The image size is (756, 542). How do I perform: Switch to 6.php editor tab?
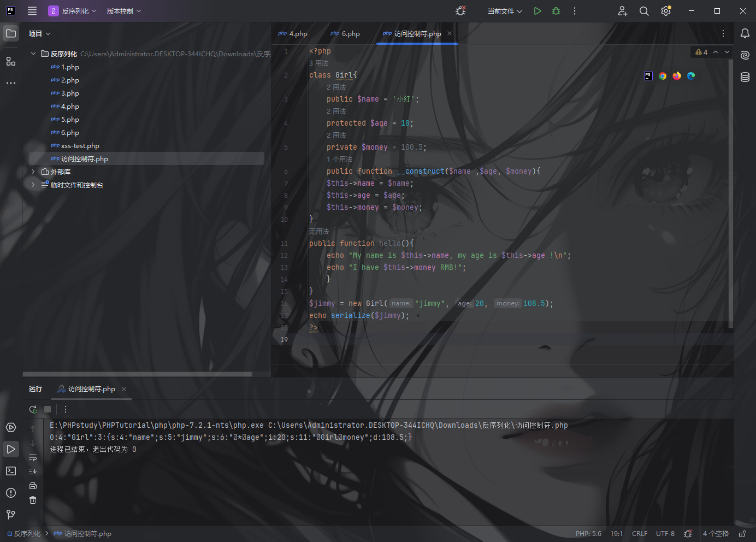click(346, 33)
